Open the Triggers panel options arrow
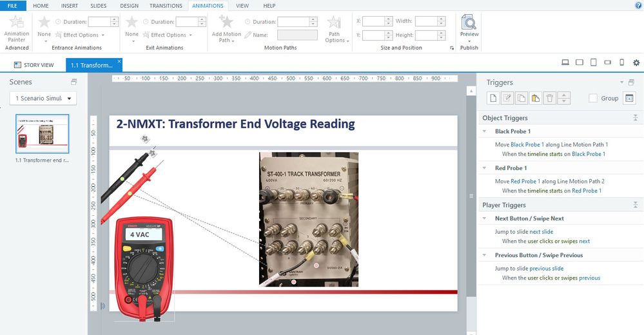The height and width of the screenshot is (335, 644). click(x=621, y=82)
